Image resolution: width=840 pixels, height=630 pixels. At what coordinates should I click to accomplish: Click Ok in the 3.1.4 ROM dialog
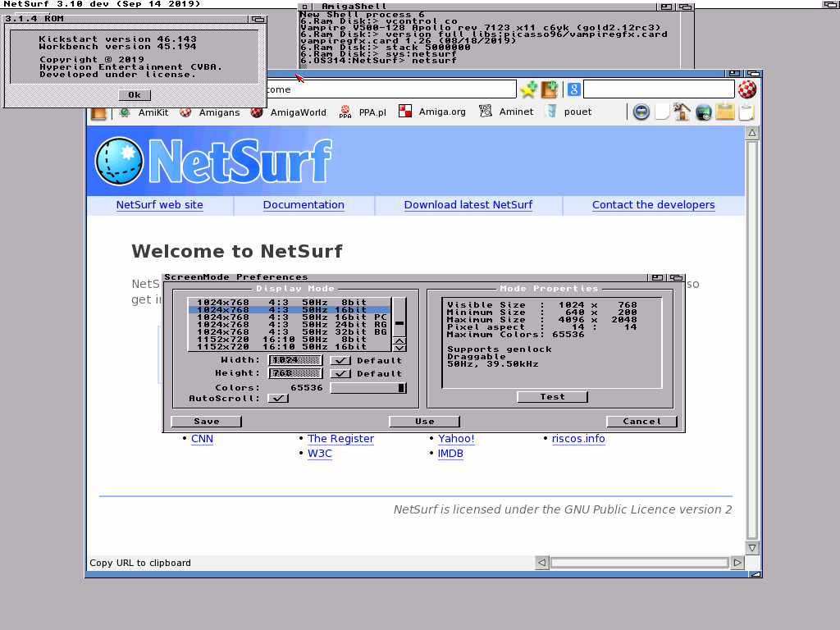(135, 95)
